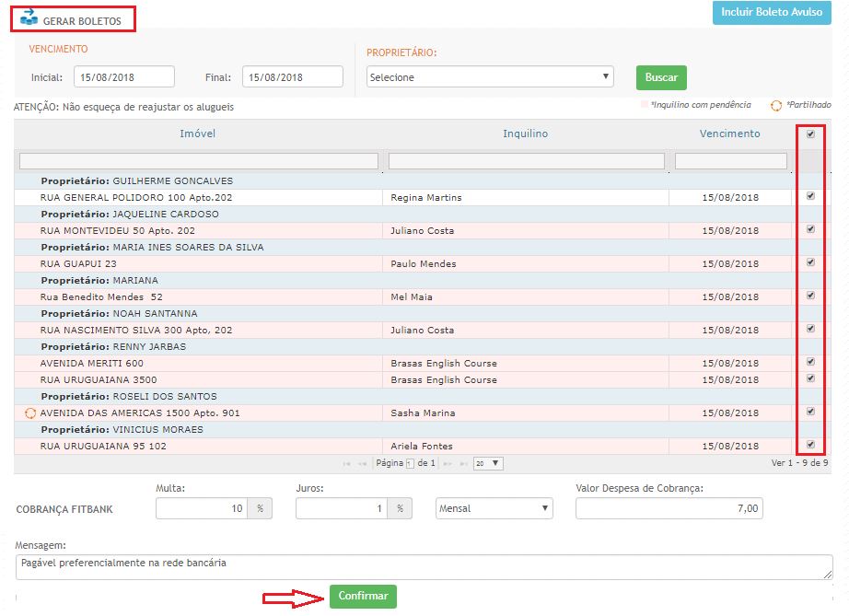Click the green Buscar button
The height and width of the screenshot is (616, 849).
point(661,77)
